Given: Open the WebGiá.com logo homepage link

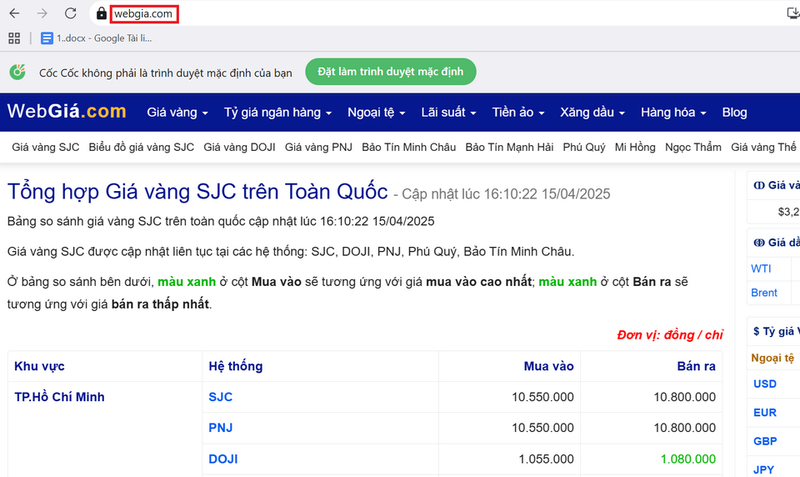Looking at the screenshot, I should tap(66, 111).
